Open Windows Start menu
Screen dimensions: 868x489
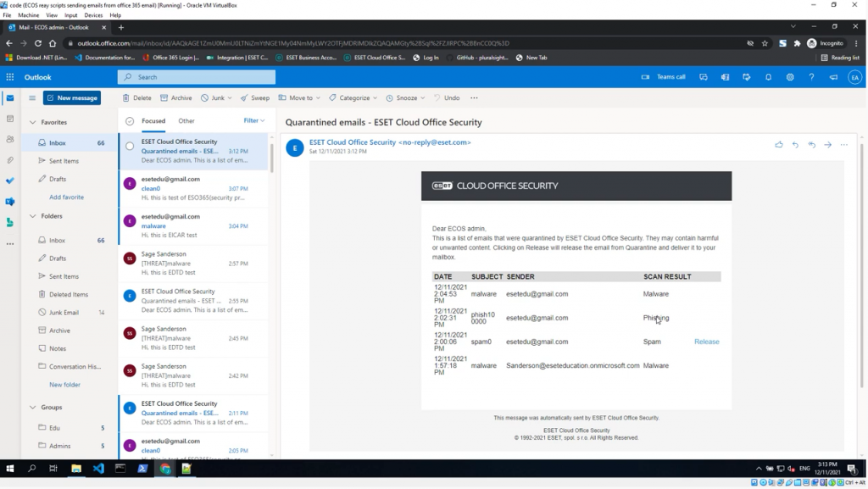pos(10,469)
